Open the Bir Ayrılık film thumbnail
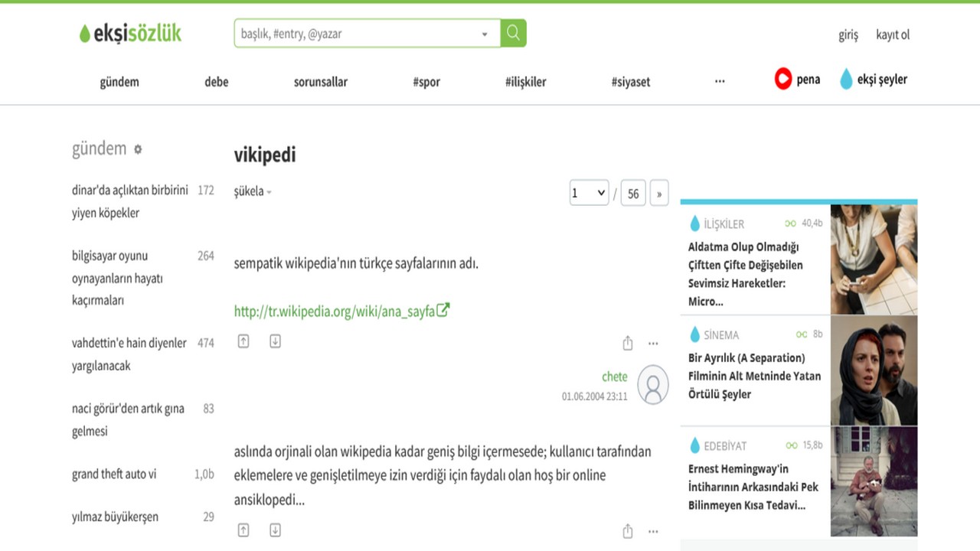The height and width of the screenshot is (551, 980). tap(874, 370)
